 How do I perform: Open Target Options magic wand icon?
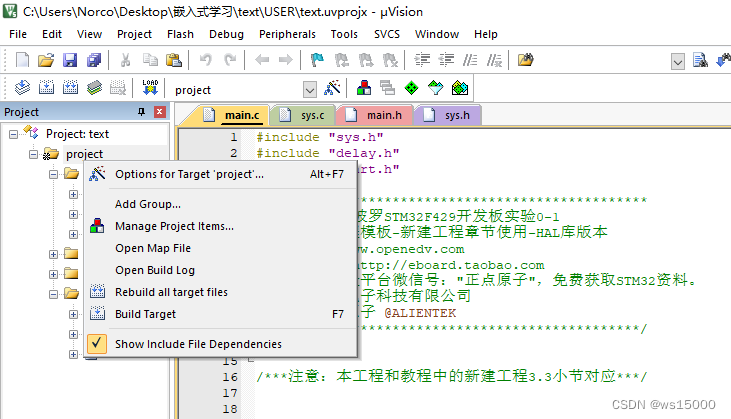point(332,87)
